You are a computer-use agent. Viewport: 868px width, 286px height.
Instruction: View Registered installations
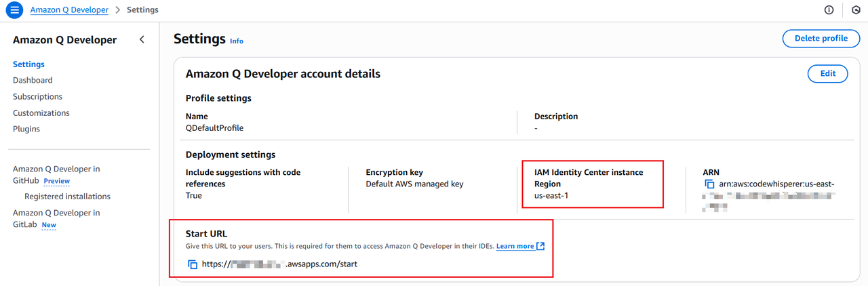click(x=67, y=197)
